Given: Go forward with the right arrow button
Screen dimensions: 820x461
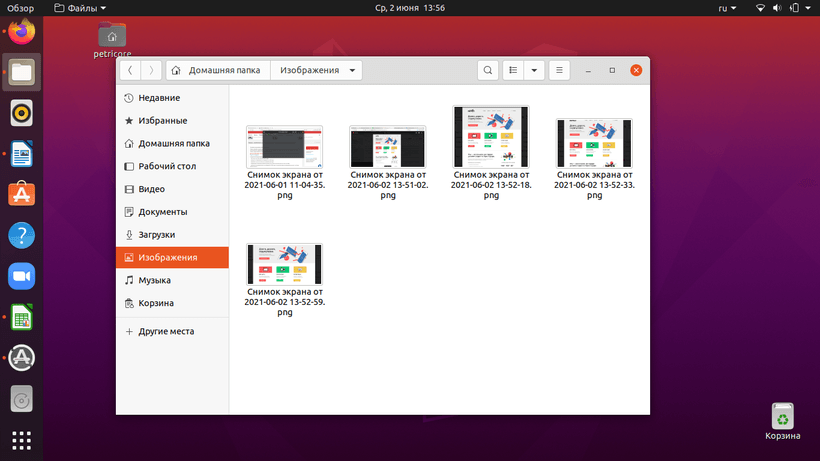Looking at the screenshot, I should click(151, 70).
